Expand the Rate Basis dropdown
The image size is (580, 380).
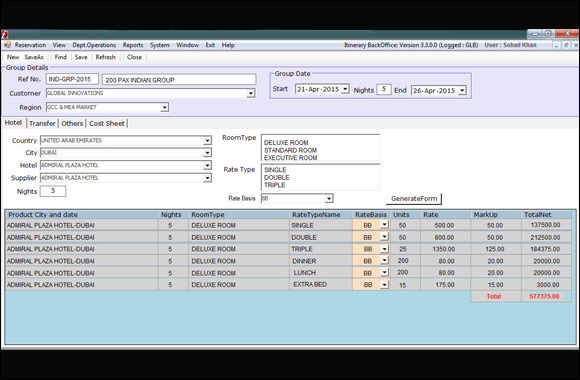tap(328, 199)
